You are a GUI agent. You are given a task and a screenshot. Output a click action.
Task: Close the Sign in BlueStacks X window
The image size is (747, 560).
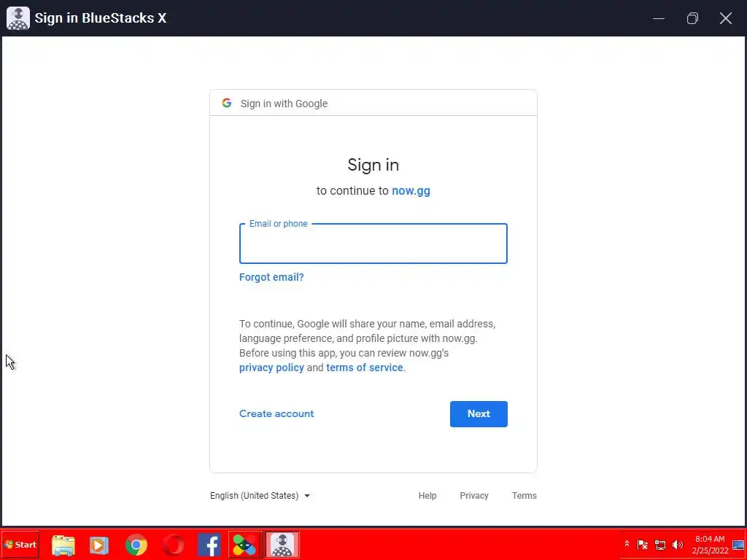[x=726, y=18]
